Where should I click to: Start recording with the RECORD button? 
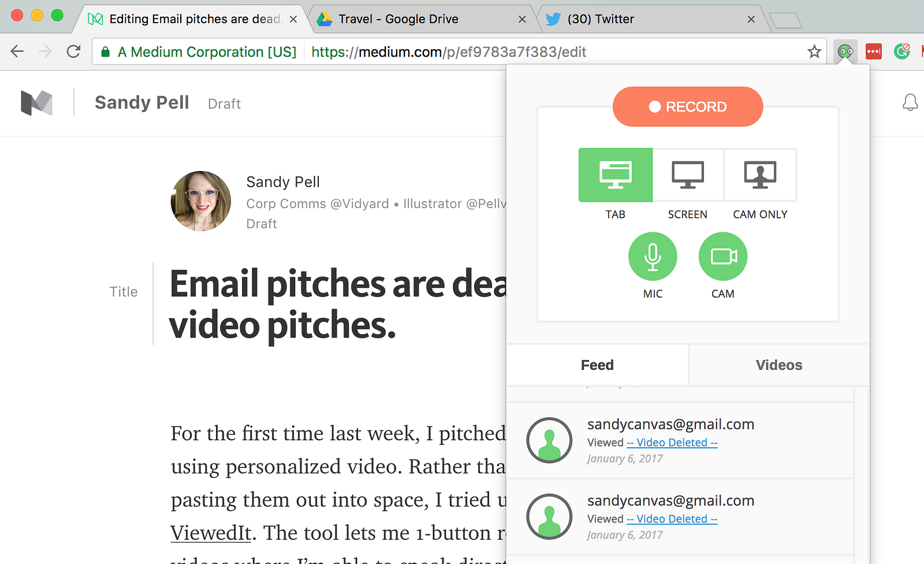(x=688, y=107)
